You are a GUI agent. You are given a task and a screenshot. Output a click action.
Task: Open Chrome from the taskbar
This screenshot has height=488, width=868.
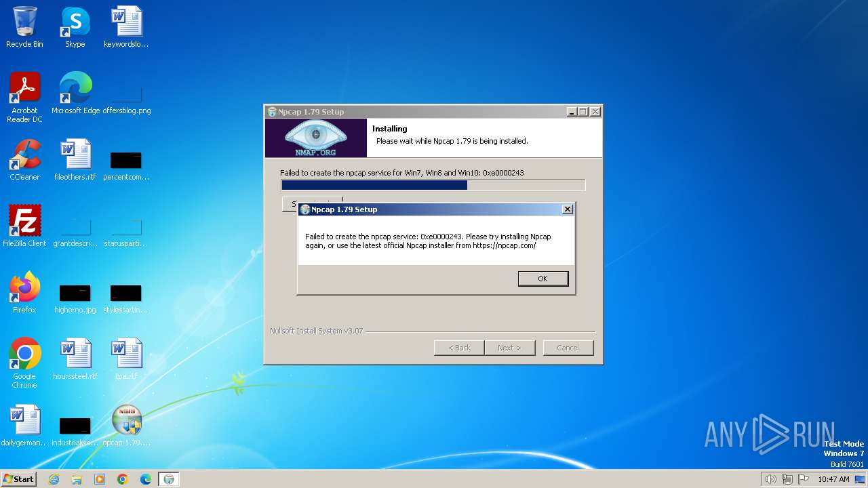coord(123,479)
